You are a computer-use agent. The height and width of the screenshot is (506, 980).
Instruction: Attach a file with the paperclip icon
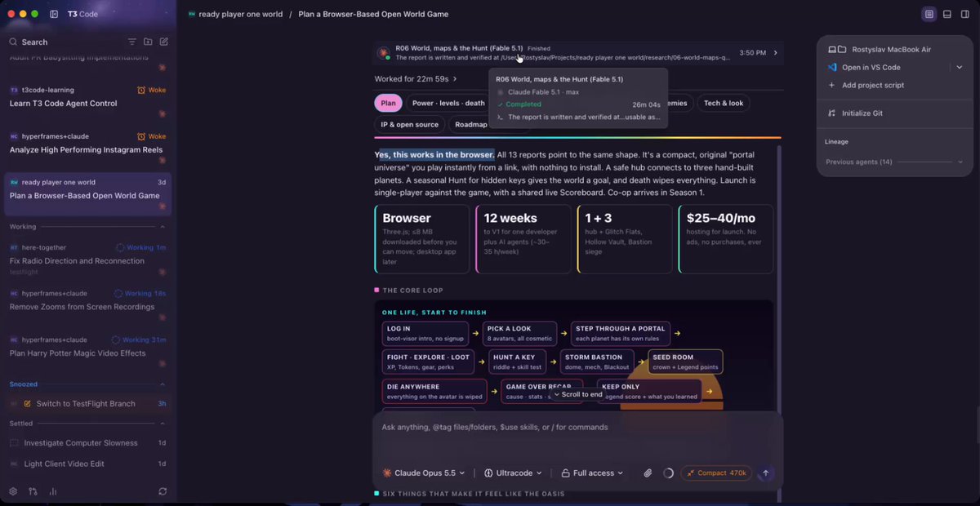click(x=648, y=473)
